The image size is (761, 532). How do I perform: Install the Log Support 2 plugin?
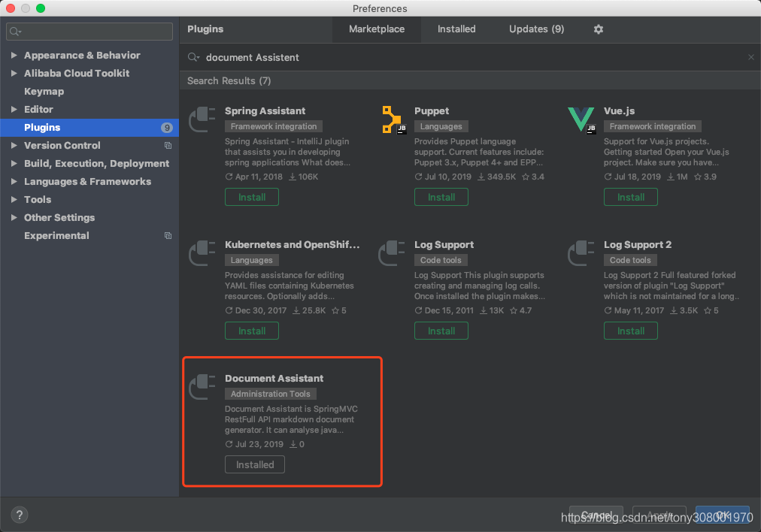630,331
